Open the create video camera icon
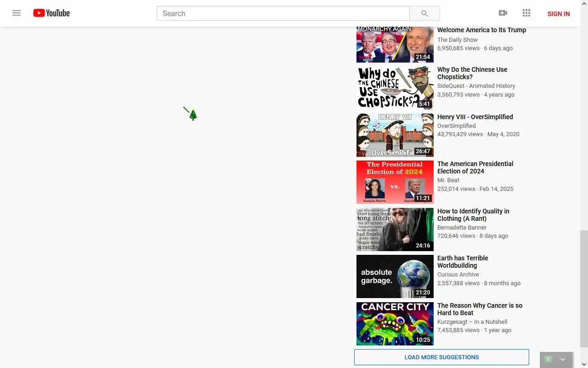 click(x=503, y=13)
